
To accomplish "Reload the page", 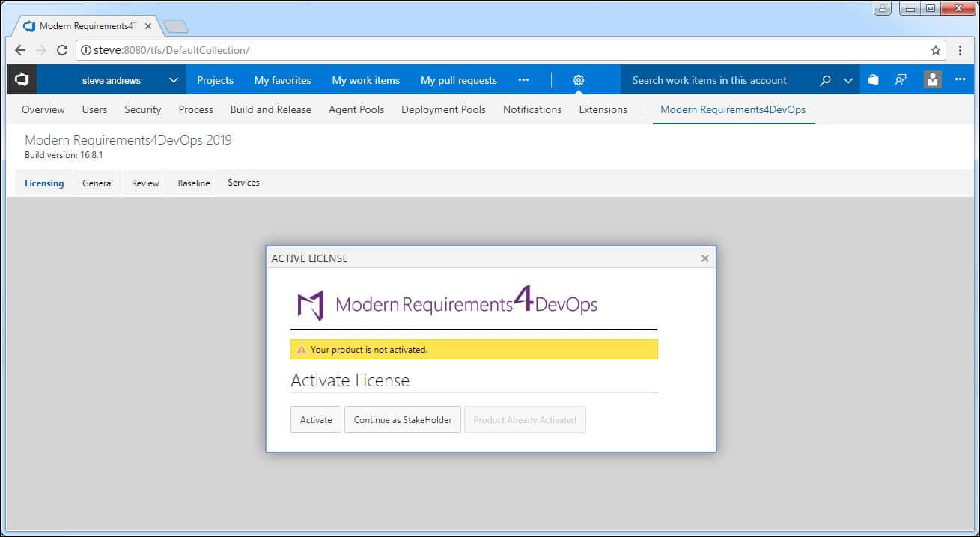I will pyautogui.click(x=62, y=50).
